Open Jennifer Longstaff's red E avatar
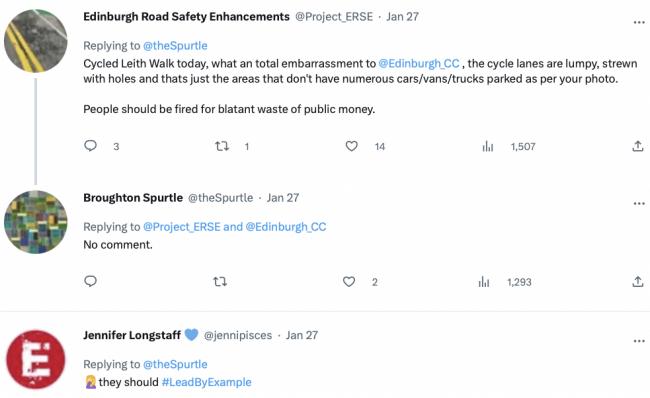The height and width of the screenshot is (398, 650). pyautogui.click(x=36, y=359)
